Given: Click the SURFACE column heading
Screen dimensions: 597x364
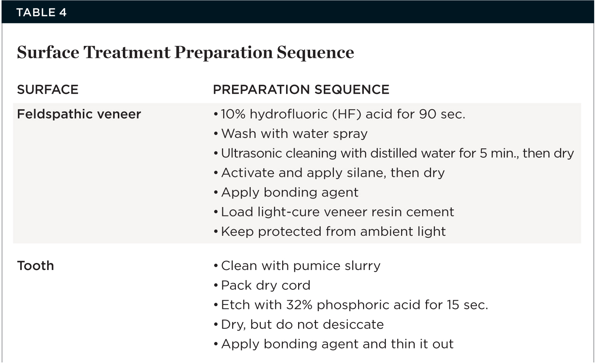Looking at the screenshot, I should point(48,90).
